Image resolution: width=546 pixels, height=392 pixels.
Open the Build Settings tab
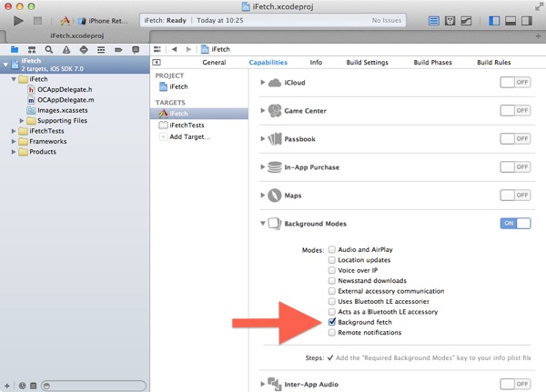coord(367,63)
